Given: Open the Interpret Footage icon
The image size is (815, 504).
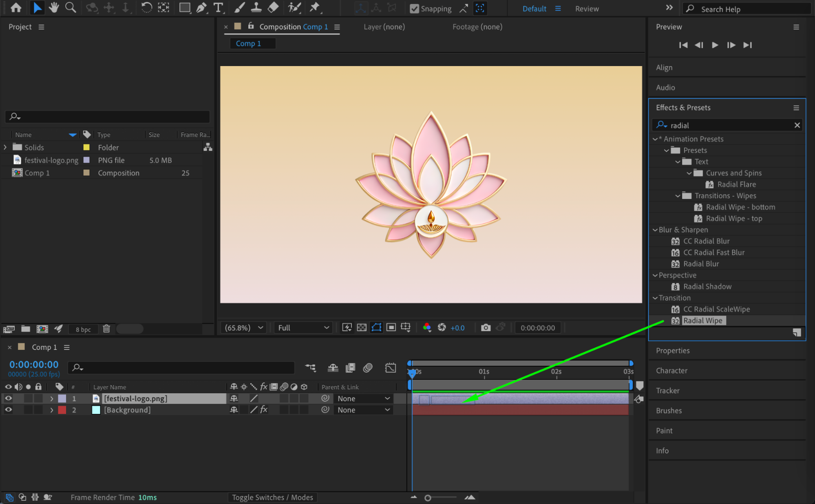Looking at the screenshot, I should coord(9,329).
